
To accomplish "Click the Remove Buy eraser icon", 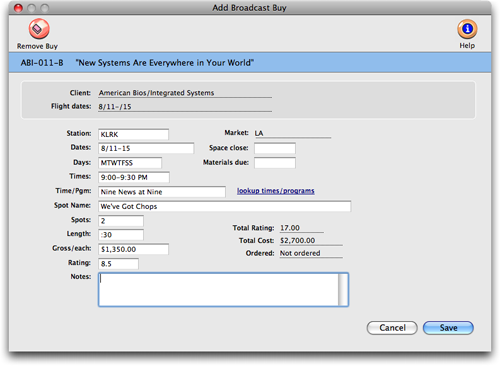I will [39, 29].
